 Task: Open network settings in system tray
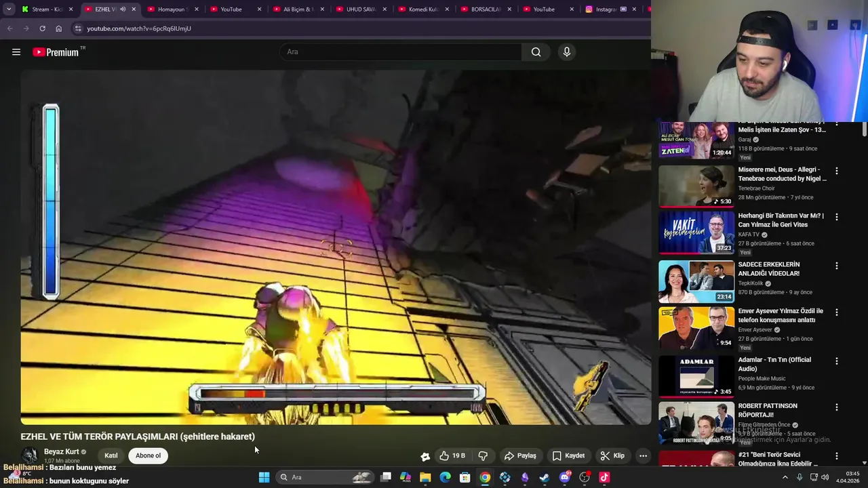pos(814,477)
